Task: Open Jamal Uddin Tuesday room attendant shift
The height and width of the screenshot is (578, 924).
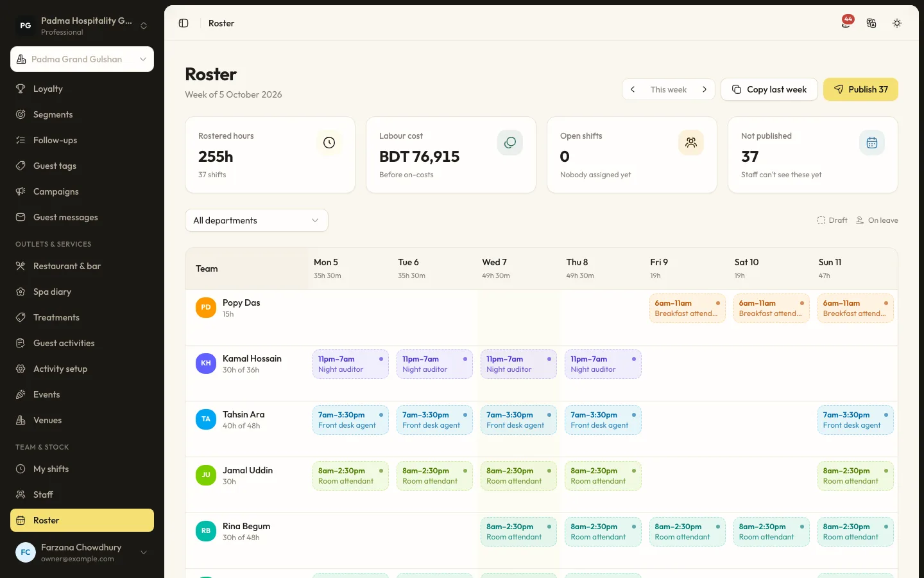Action: pyautogui.click(x=434, y=476)
